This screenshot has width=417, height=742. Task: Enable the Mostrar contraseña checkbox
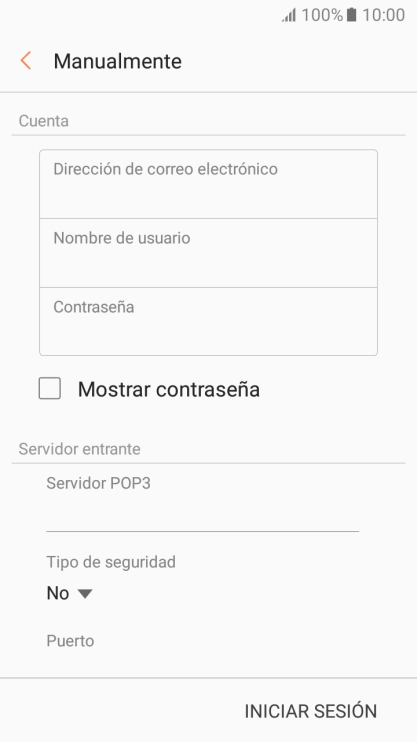pyautogui.click(x=50, y=389)
